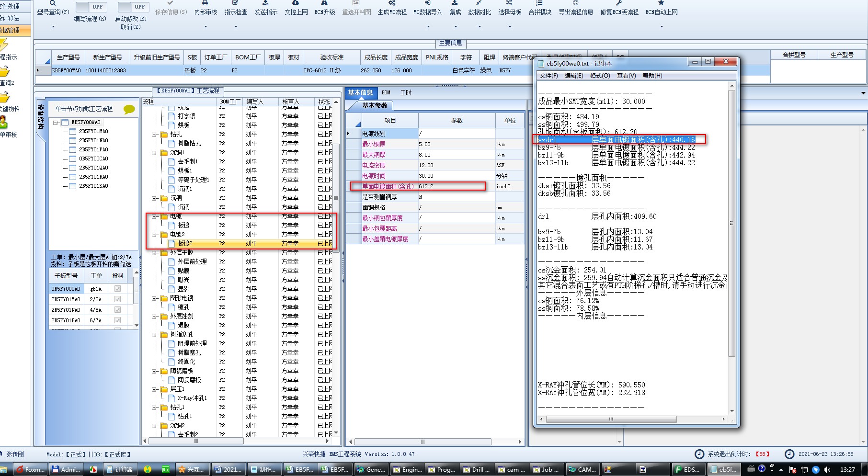Collapse the 钻孔 folder node
Viewport: 868px width, 476px height.
tap(155, 135)
